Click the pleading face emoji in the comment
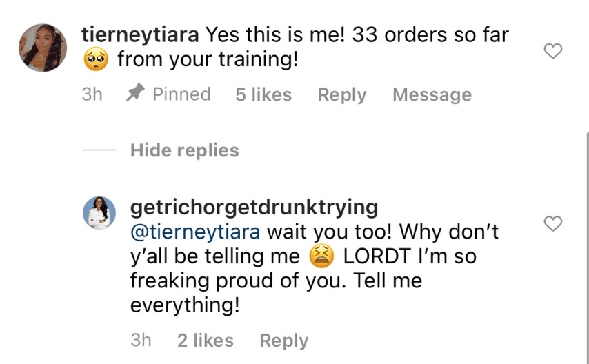Viewport: 589px width, 364px height. click(x=96, y=60)
